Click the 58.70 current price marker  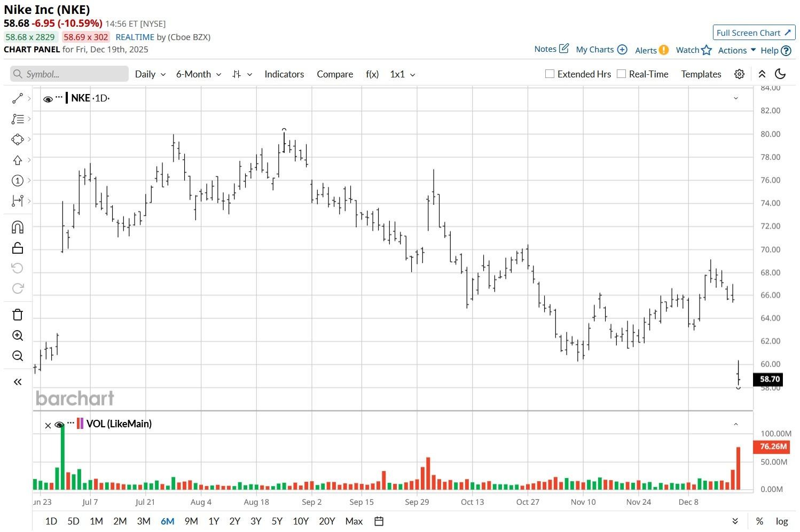click(769, 379)
